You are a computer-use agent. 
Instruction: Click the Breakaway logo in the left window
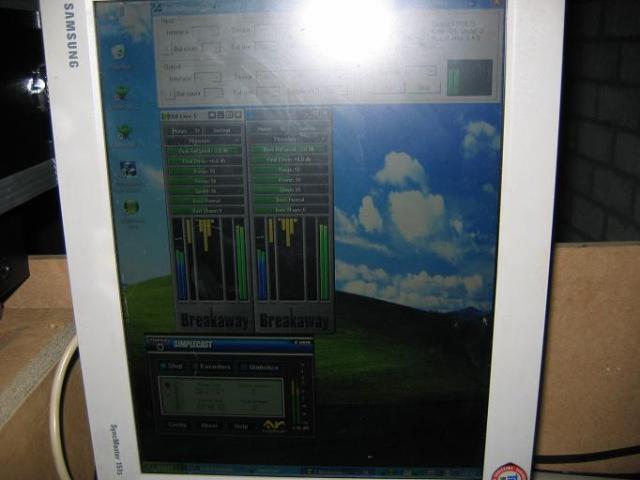214,321
